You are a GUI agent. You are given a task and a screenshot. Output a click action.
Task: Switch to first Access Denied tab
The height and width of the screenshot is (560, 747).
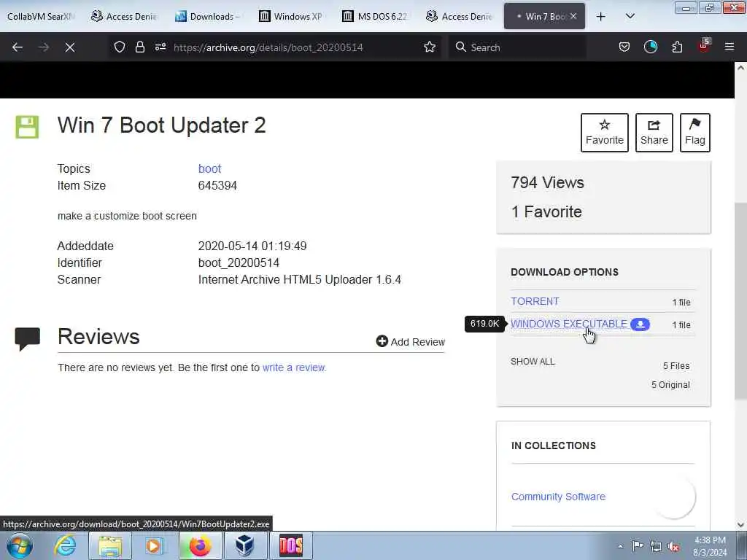[125, 17]
